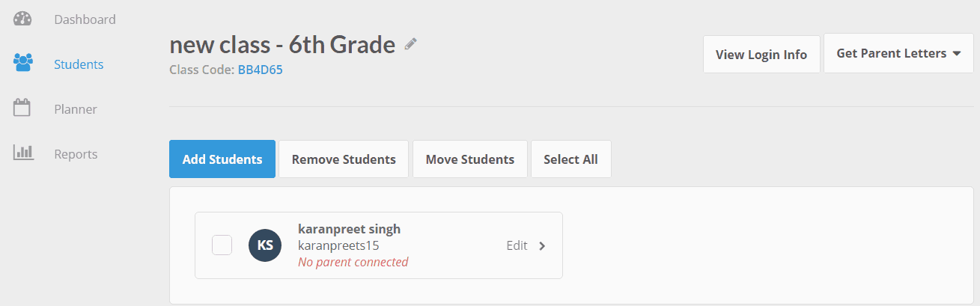980x306 pixels.
Task: Click the Planner calendar icon in sidebar
Action: click(x=22, y=108)
